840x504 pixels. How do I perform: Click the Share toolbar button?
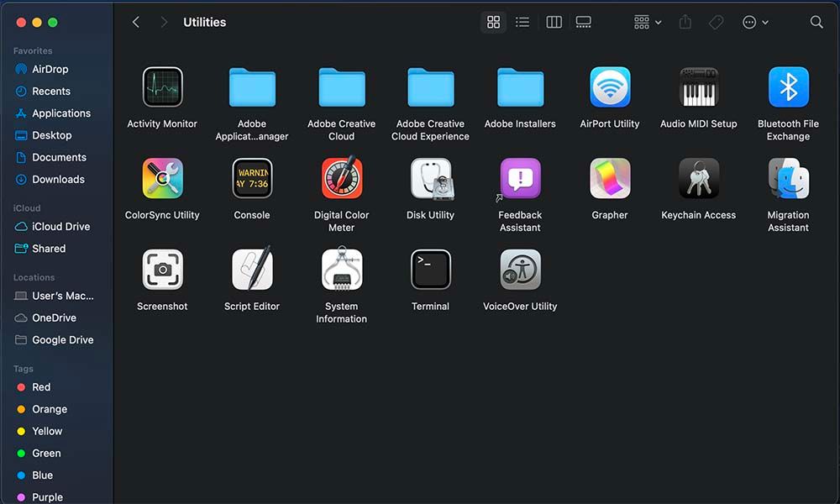(x=685, y=23)
